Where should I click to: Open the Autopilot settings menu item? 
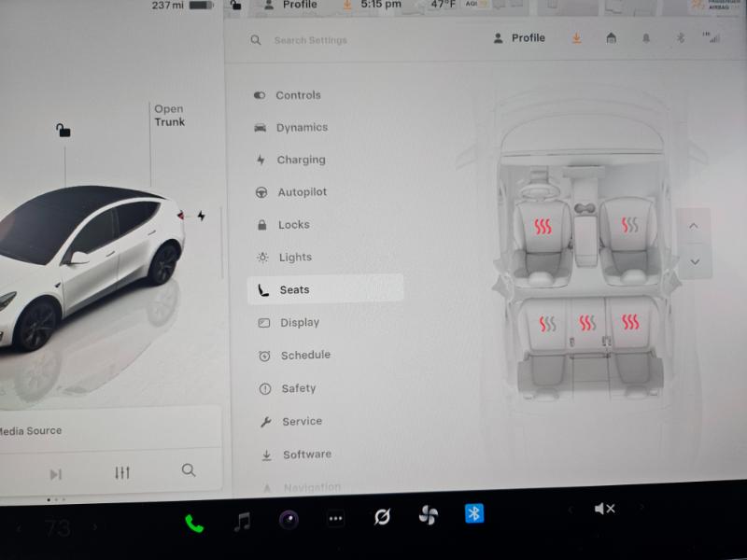click(x=302, y=192)
